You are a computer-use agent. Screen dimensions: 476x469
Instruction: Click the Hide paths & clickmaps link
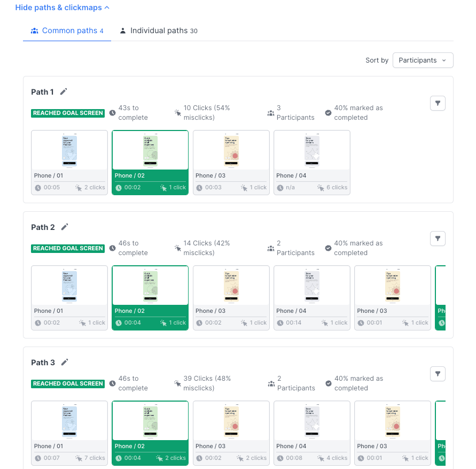point(58,7)
